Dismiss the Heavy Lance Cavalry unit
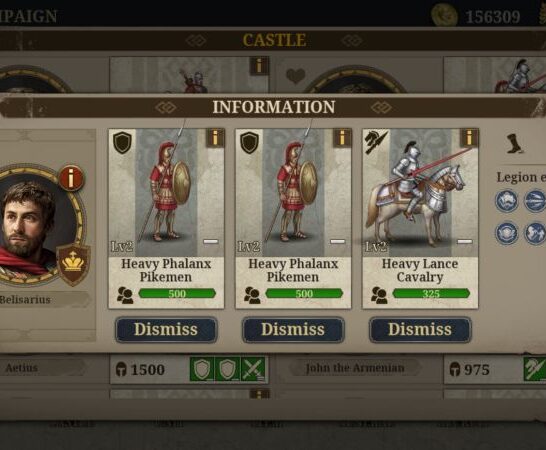Viewport: 546px width, 450px height. click(420, 329)
